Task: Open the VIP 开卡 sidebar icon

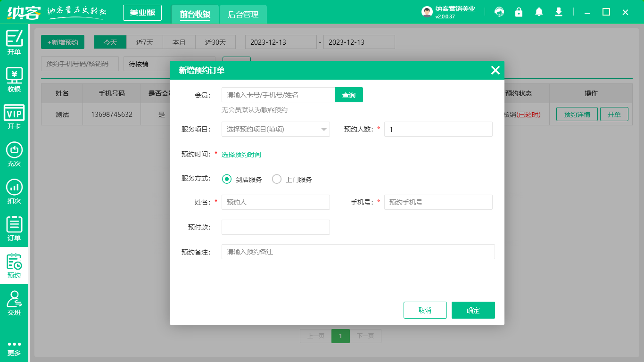Action: pos(14,117)
